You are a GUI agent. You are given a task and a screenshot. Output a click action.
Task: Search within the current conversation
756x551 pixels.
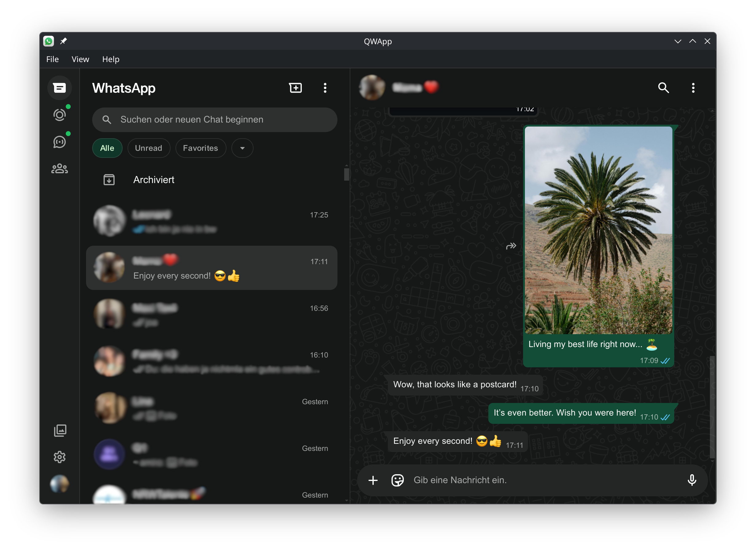(x=663, y=88)
